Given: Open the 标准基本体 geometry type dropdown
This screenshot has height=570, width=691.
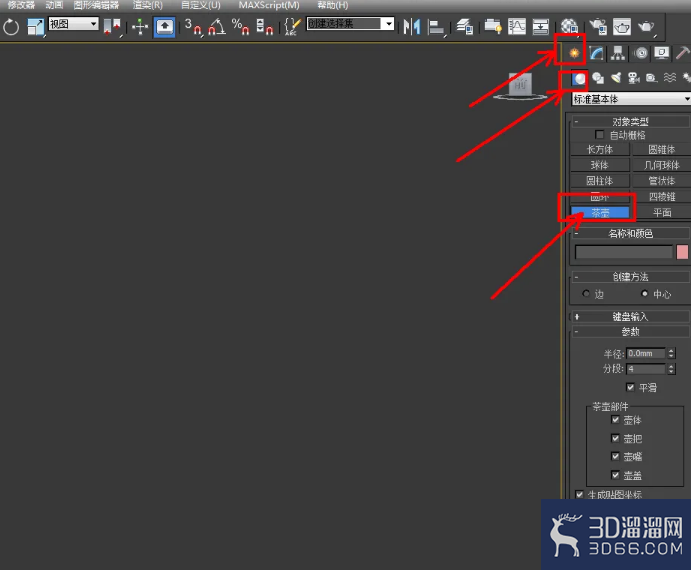Looking at the screenshot, I should click(x=631, y=99).
